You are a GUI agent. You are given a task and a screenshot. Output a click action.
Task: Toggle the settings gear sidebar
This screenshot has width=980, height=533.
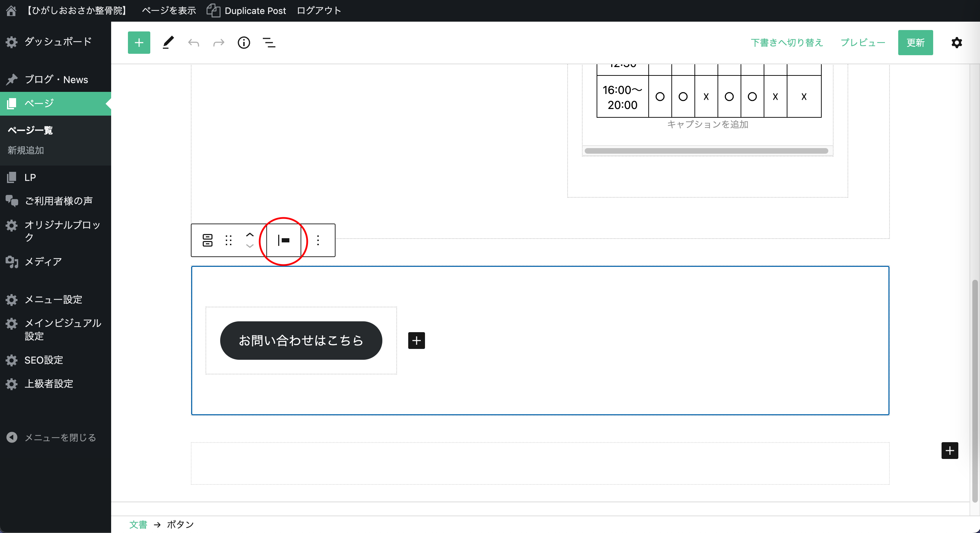[x=957, y=43]
